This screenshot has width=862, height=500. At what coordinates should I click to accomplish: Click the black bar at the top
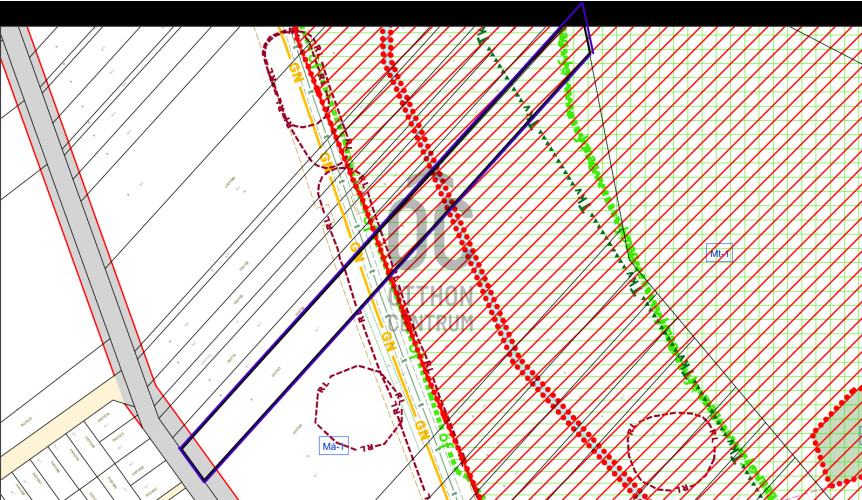300,12
